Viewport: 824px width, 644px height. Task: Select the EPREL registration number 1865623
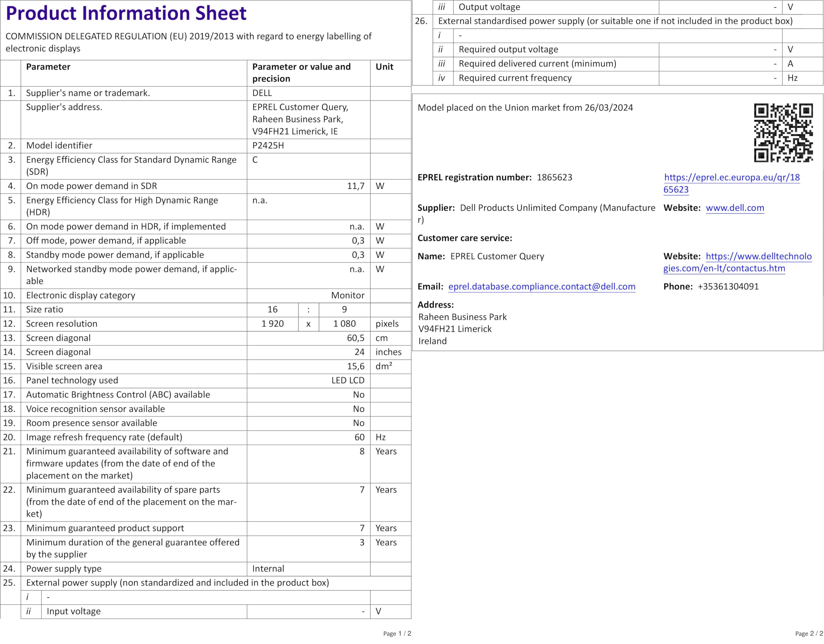(554, 178)
